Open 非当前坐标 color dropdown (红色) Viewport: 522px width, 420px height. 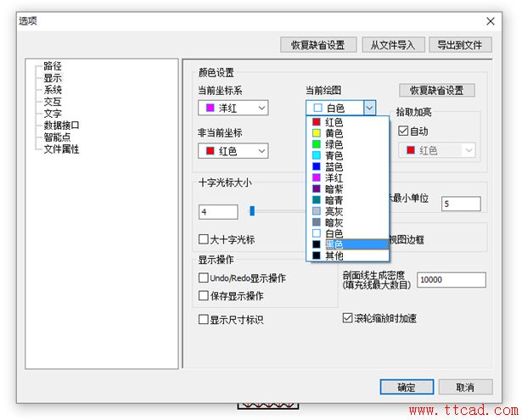[233, 151]
